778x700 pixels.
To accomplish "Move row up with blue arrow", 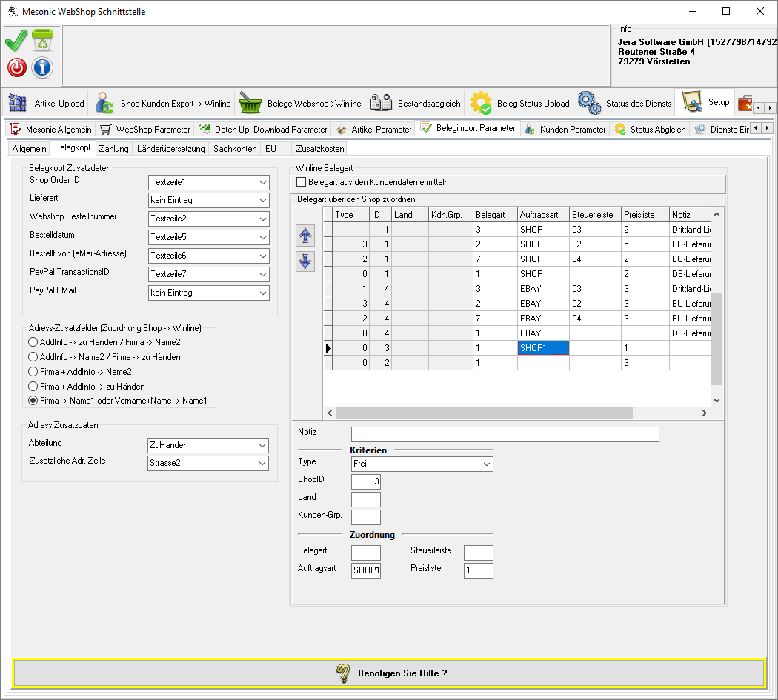I will 305,236.
